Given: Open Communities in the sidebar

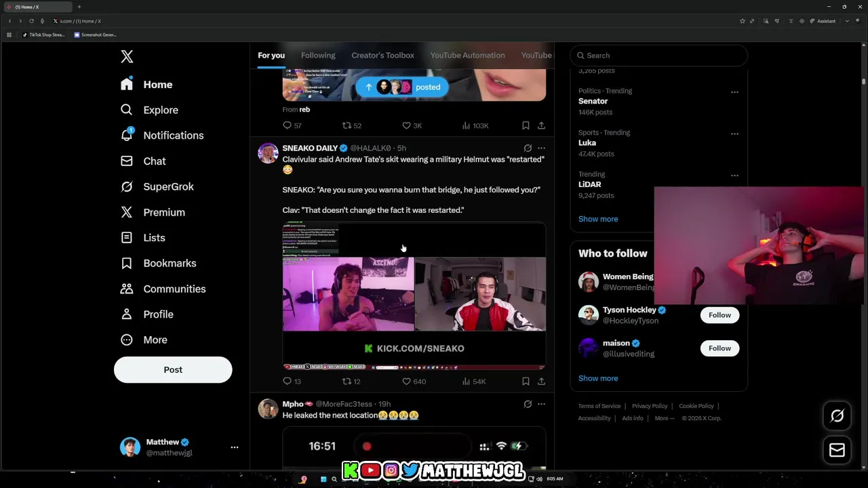Looking at the screenshot, I should point(163,289).
